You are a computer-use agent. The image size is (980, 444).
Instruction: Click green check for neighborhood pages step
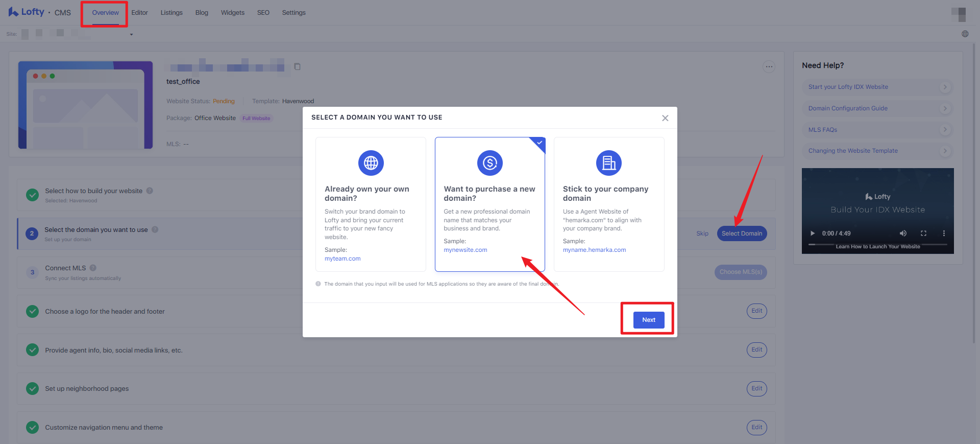tap(32, 389)
